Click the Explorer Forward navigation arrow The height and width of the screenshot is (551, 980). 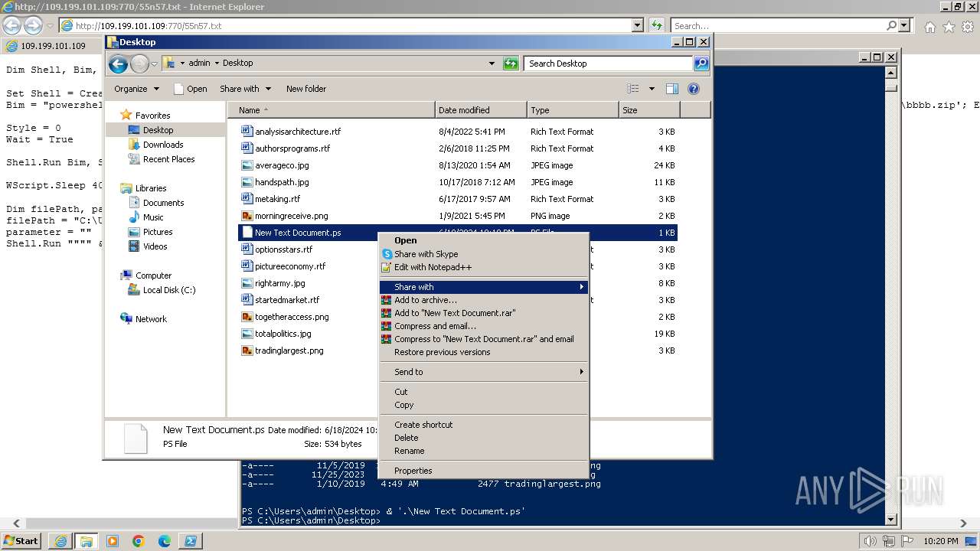click(139, 64)
